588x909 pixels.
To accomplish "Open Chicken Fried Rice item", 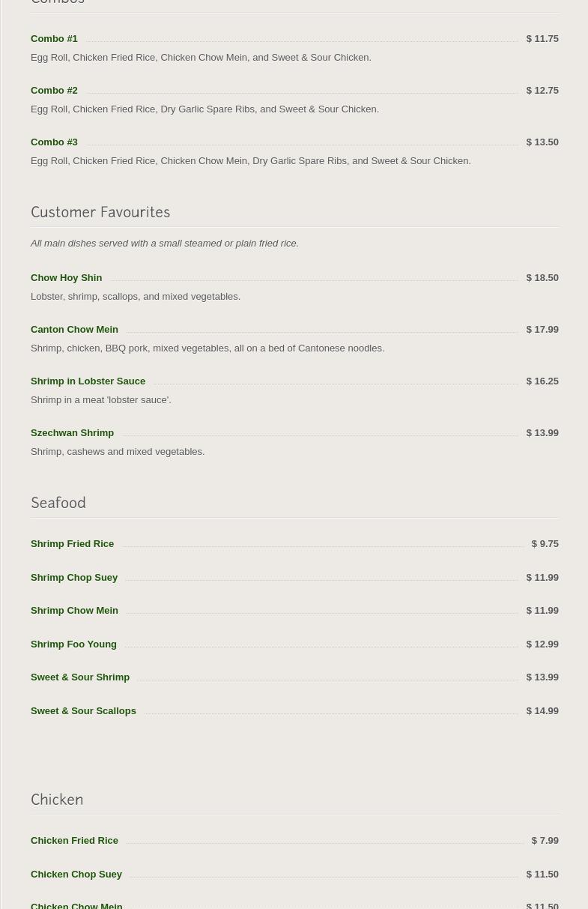I will click(74, 841).
